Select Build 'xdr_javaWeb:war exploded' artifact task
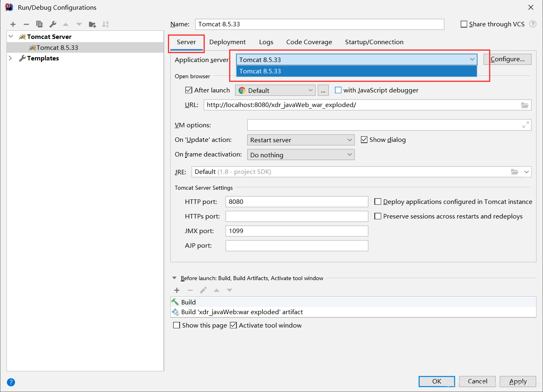543x392 pixels. 353,312
